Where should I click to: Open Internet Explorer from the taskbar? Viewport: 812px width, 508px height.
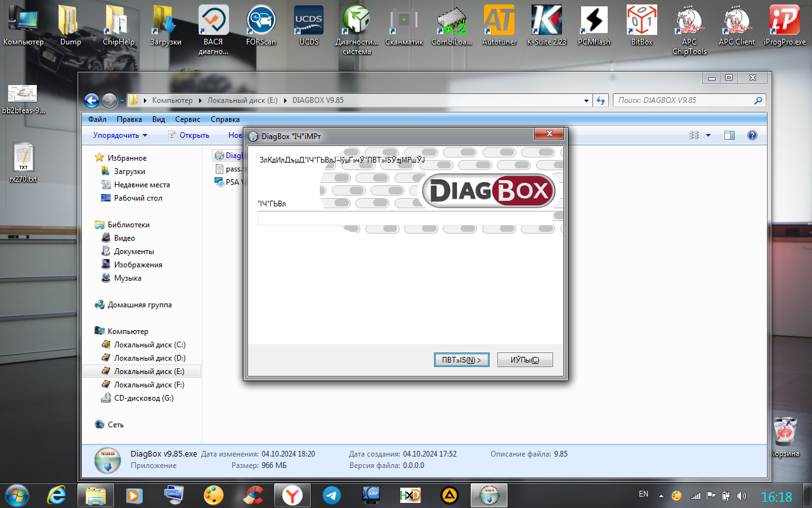tap(56, 495)
